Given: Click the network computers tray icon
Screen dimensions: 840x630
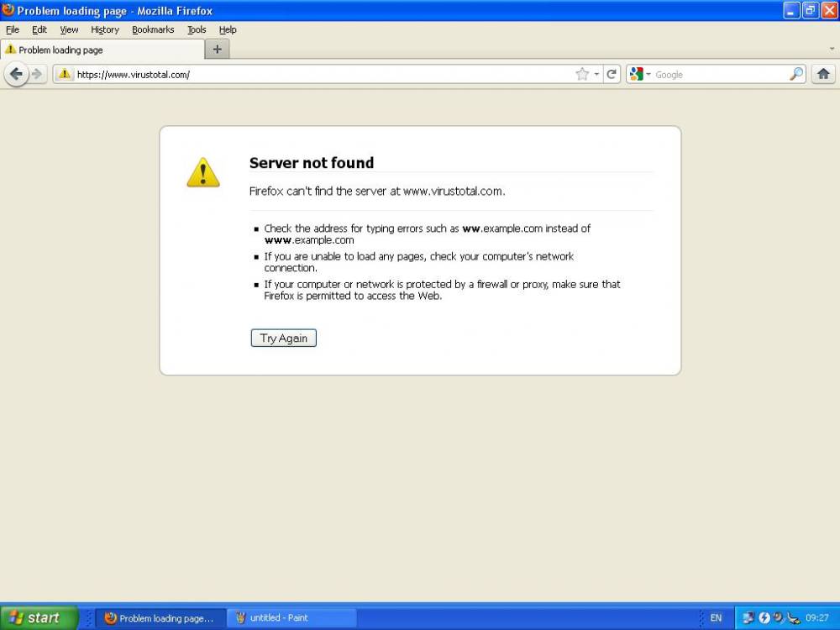Looking at the screenshot, I should 748,617.
